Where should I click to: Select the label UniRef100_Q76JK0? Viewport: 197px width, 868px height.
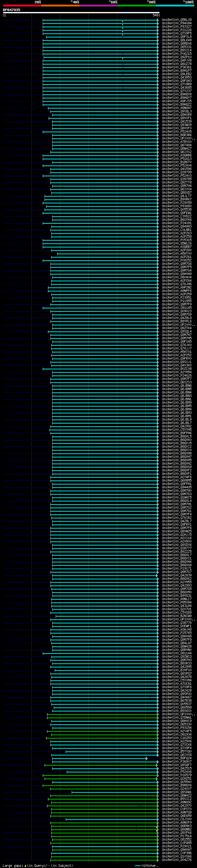(x=176, y=345)
